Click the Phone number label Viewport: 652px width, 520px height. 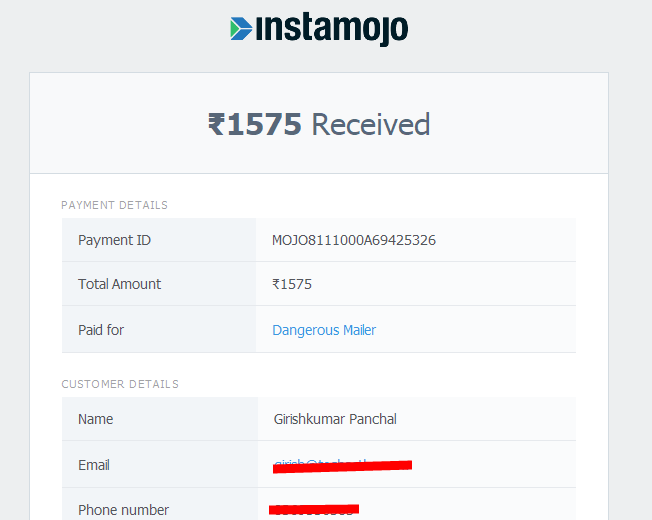(123, 510)
